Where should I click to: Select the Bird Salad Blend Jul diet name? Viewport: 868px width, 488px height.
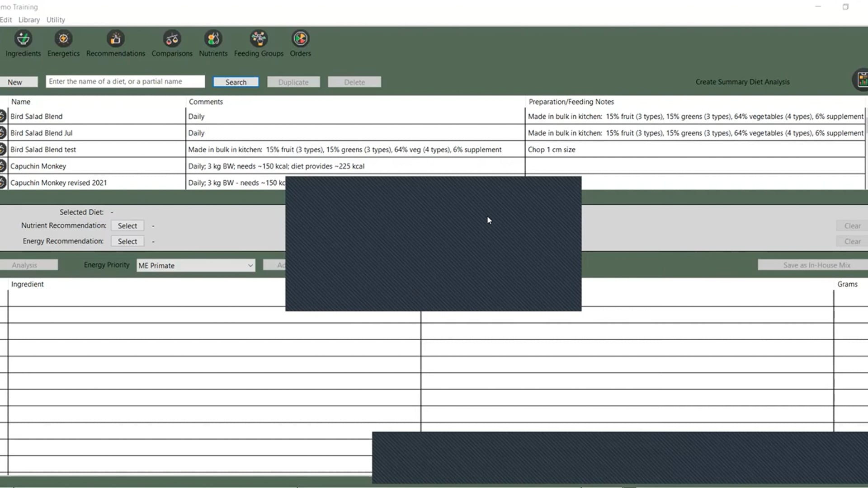point(42,133)
